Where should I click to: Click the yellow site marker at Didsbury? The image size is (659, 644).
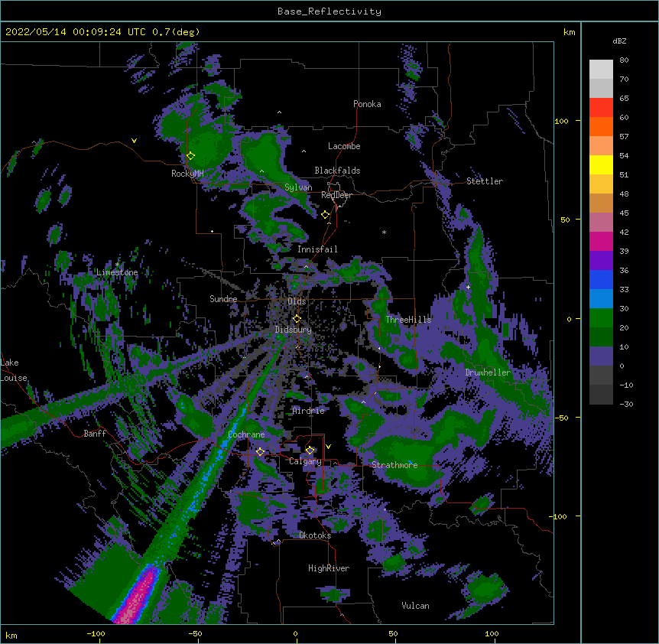point(297,318)
